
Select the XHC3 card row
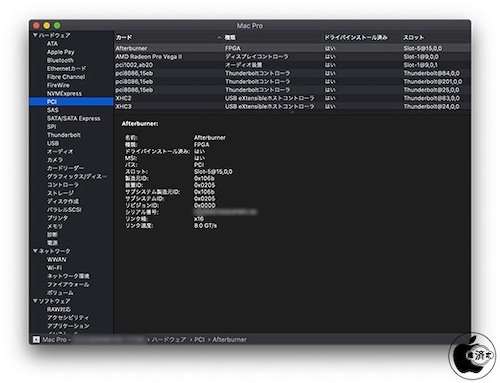(292, 106)
